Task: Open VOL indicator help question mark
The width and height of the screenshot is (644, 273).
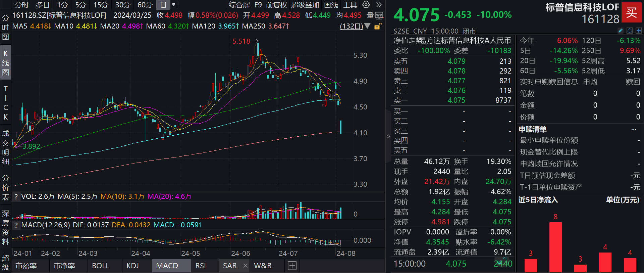Action: coord(16,196)
